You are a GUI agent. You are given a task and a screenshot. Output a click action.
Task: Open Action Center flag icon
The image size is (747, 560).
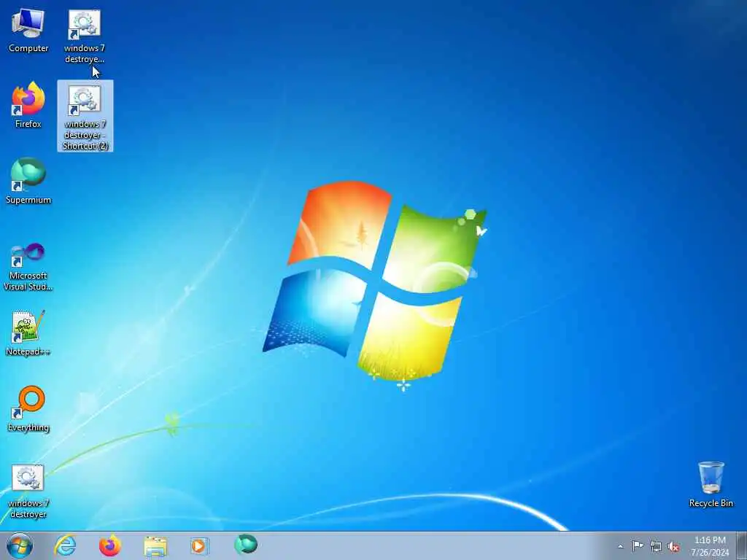point(638,546)
